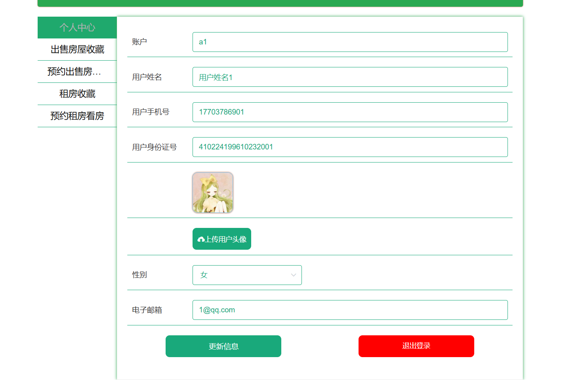Click the chevron arrow in gender select

(x=294, y=275)
